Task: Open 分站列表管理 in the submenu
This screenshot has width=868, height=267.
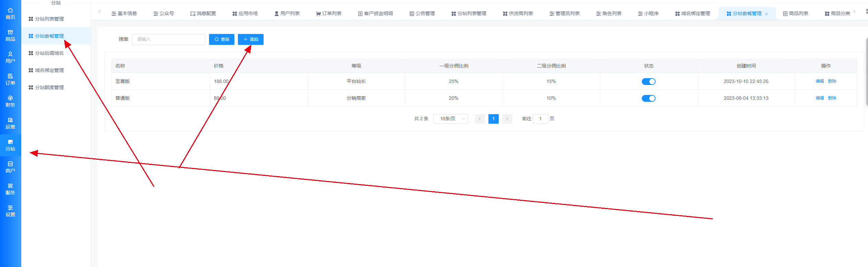Action: click(x=56, y=19)
